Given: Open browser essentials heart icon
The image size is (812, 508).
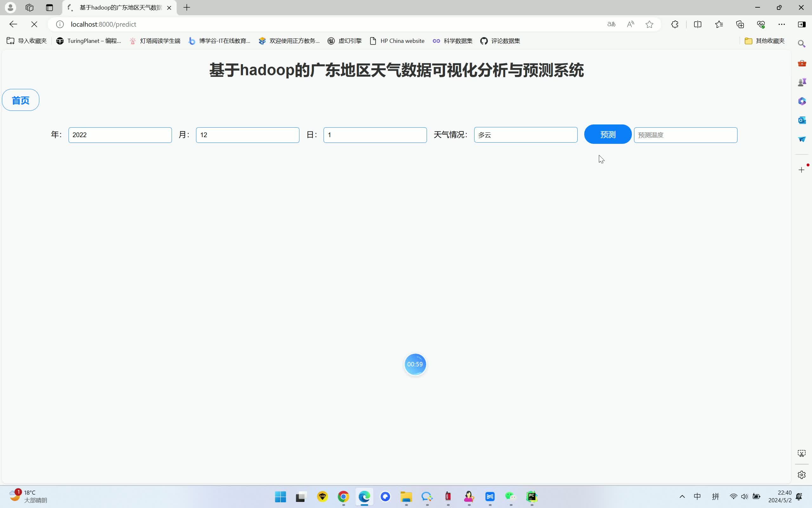Looking at the screenshot, I should tap(761, 24).
